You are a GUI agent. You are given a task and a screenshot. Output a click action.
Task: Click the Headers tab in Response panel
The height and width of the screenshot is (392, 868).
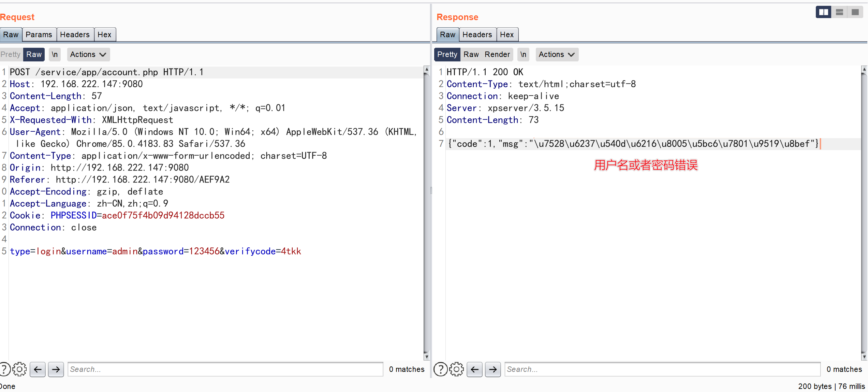(476, 34)
